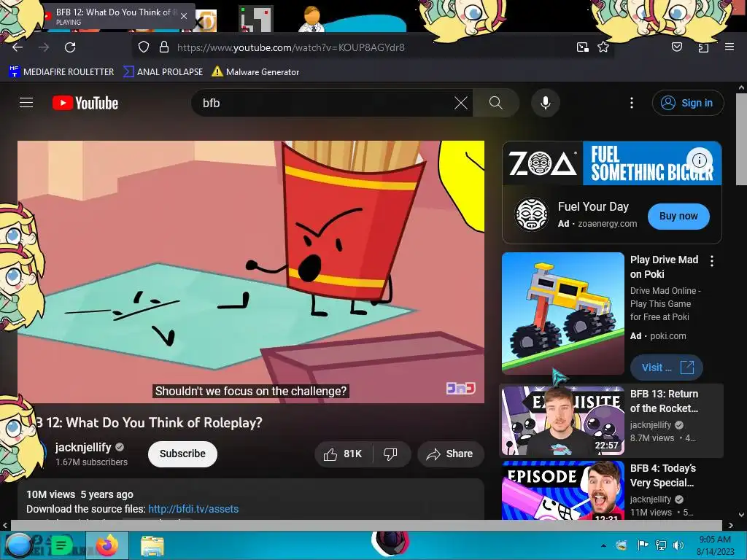The height and width of the screenshot is (560, 747).
Task: Reload the page with the refresh icon
Action: click(x=70, y=47)
